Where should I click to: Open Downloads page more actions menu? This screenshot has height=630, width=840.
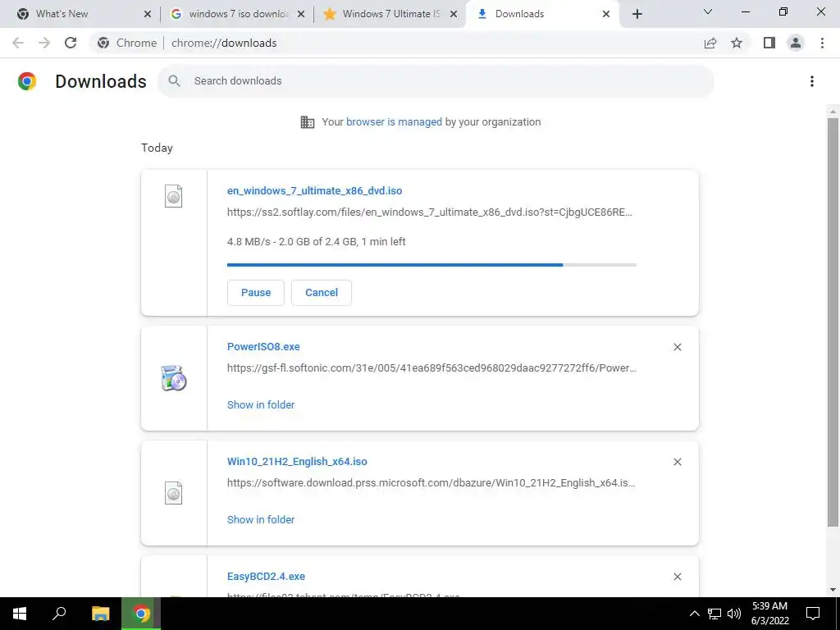click(812, 81)
